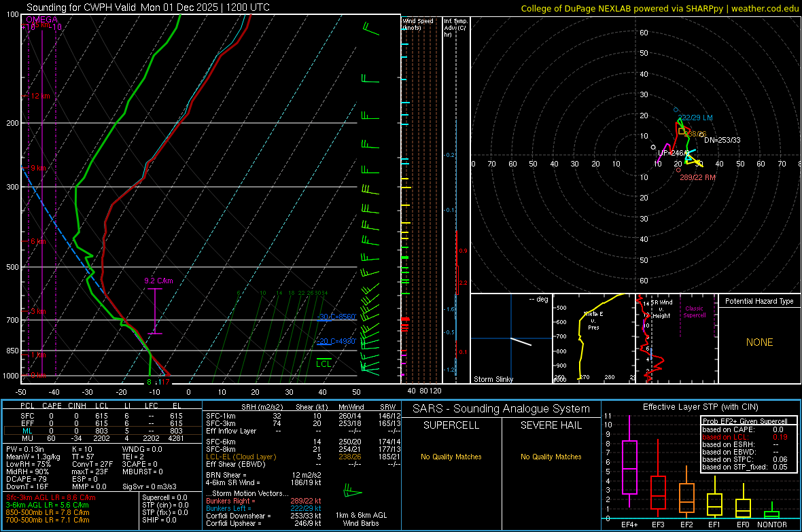
Task: Click the Supercell = 0.0 composite value
Action: (x=164, y=497)
